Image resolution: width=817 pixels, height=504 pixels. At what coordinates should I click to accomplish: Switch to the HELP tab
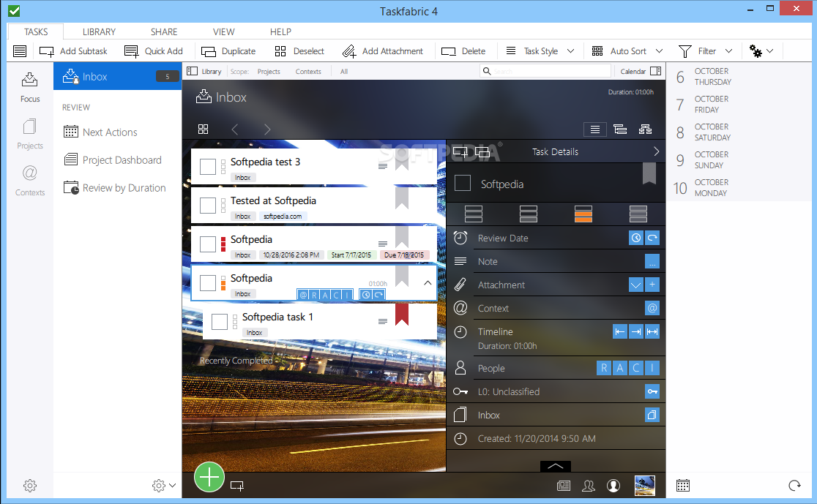280,31
